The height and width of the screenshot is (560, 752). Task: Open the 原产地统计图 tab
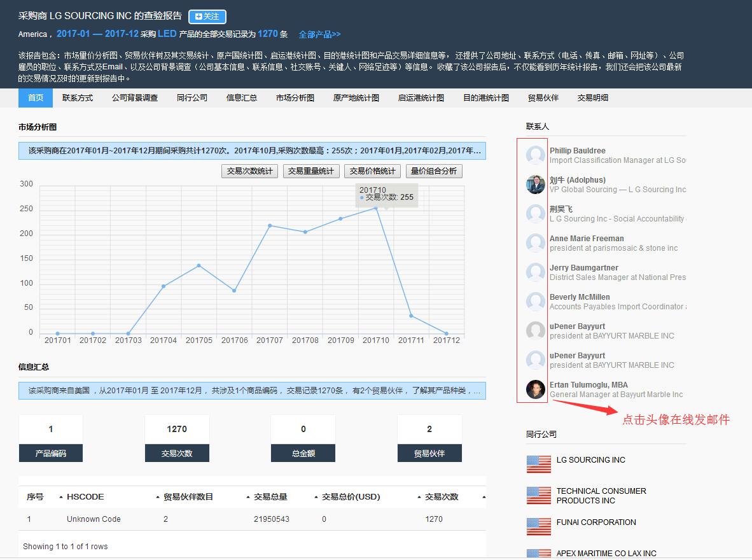(x=356, y=98)
